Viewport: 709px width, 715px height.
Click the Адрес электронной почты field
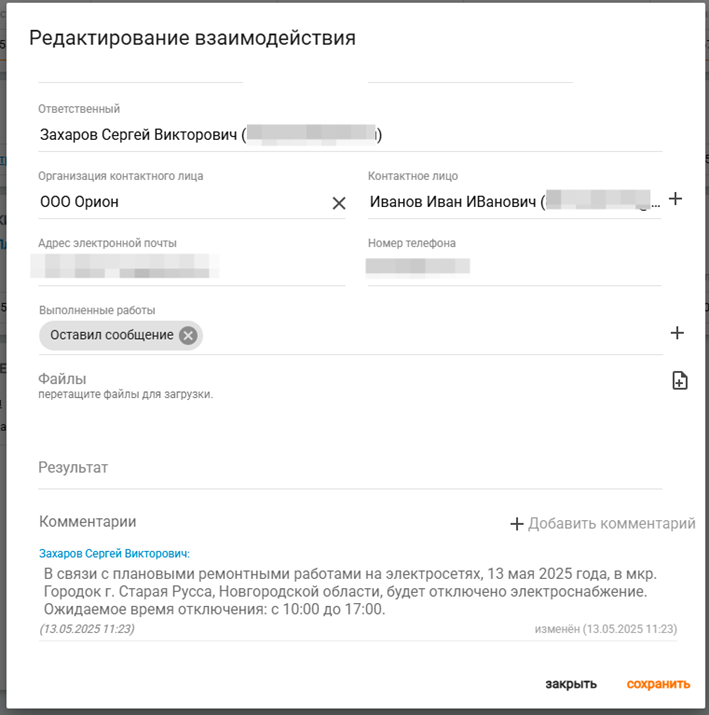[191, 268]
